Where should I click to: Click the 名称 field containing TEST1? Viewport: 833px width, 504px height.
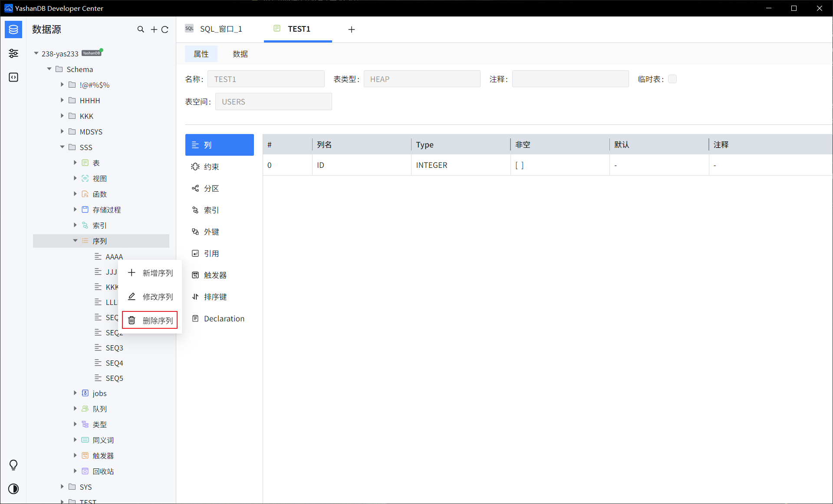pos(266,79)
